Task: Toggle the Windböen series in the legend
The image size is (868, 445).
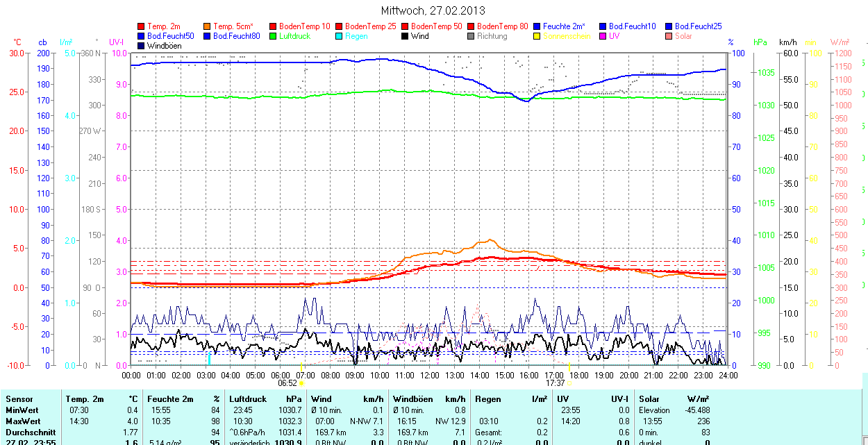Action: tap(164, 46)
